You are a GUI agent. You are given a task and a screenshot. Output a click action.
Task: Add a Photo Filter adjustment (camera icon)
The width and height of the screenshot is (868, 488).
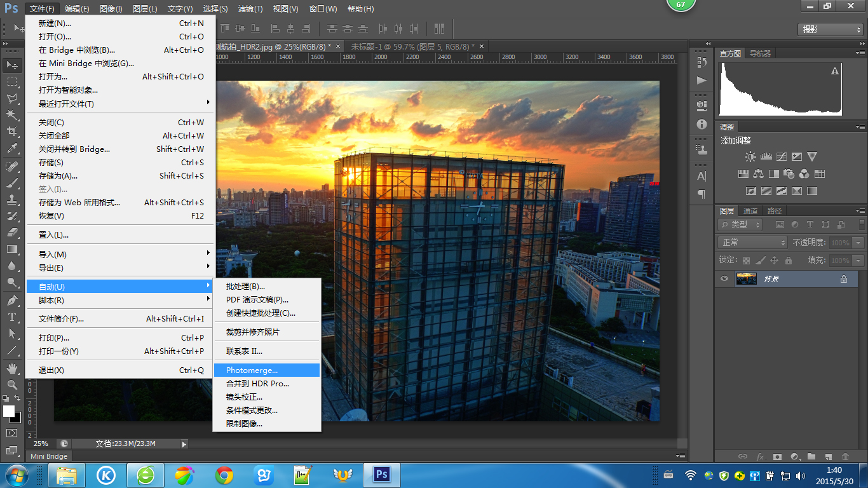coord(789,174)
